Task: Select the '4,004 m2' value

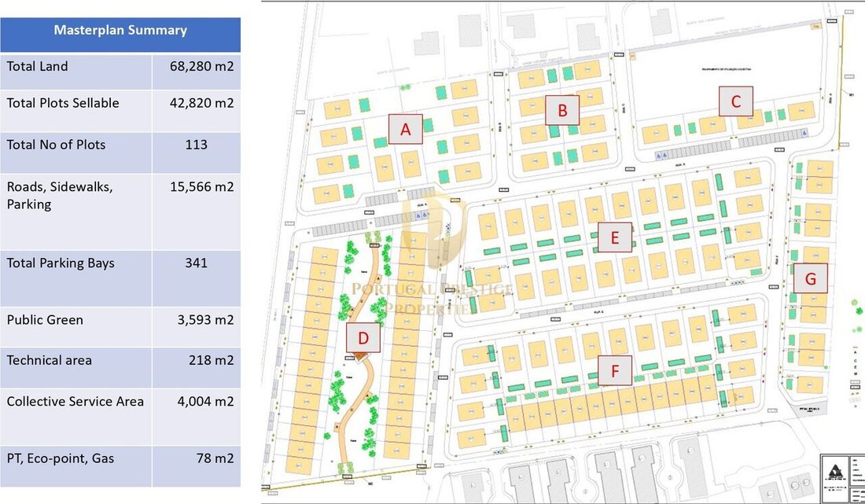Action: pyautogui.click(x=206, y=402)
